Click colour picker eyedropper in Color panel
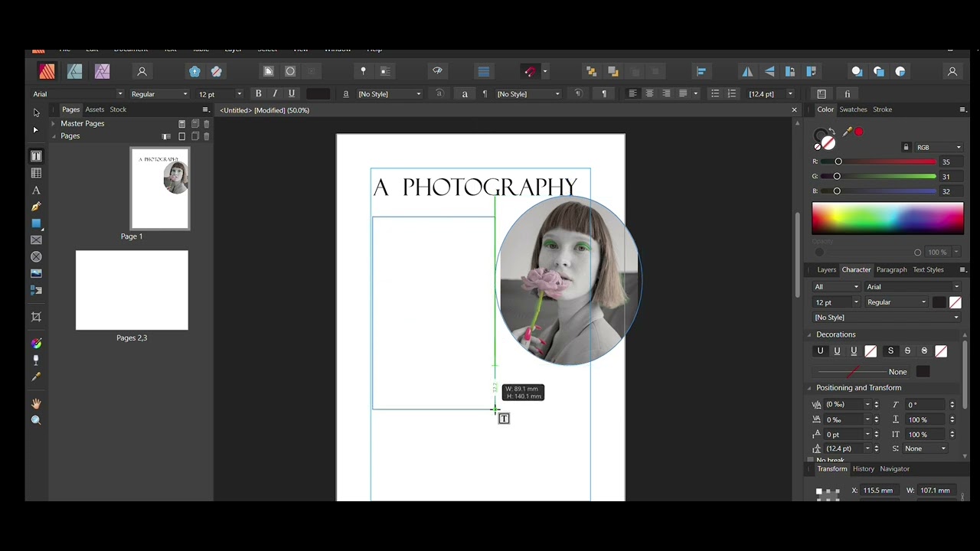 (x=847, y=132)
